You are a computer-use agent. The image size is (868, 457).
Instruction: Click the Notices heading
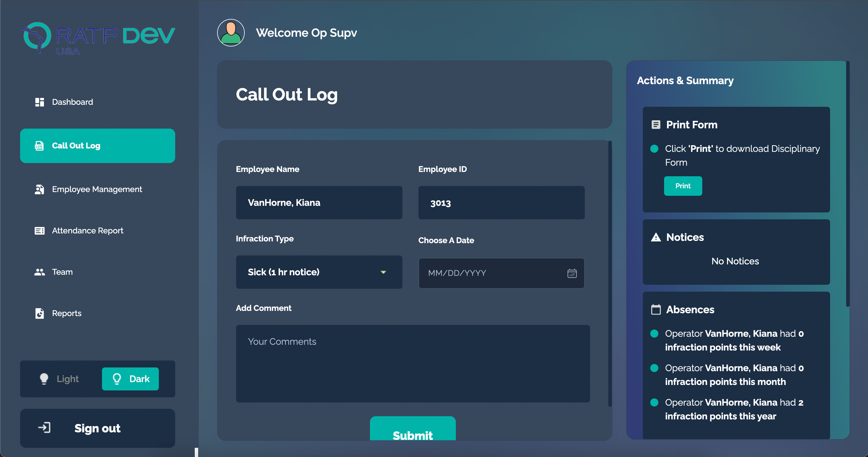685,237
